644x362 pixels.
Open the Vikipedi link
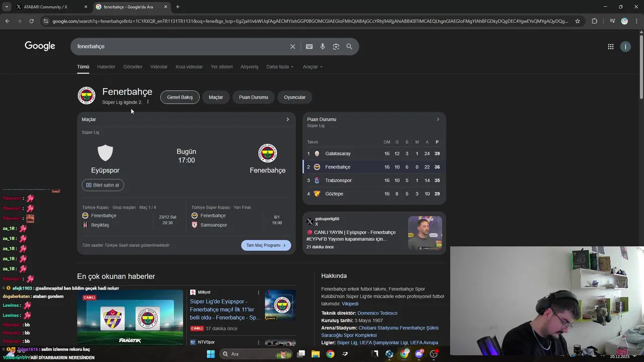click(x=350, y=304)
